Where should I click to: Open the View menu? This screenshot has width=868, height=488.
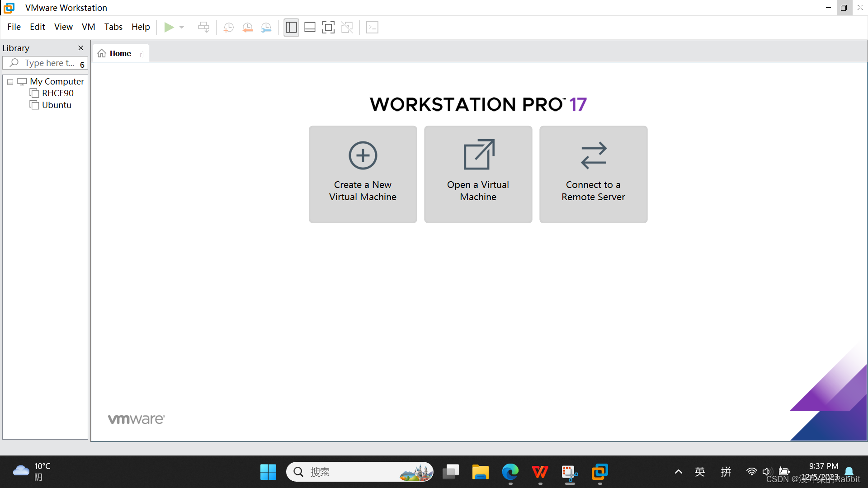(63, 27)
